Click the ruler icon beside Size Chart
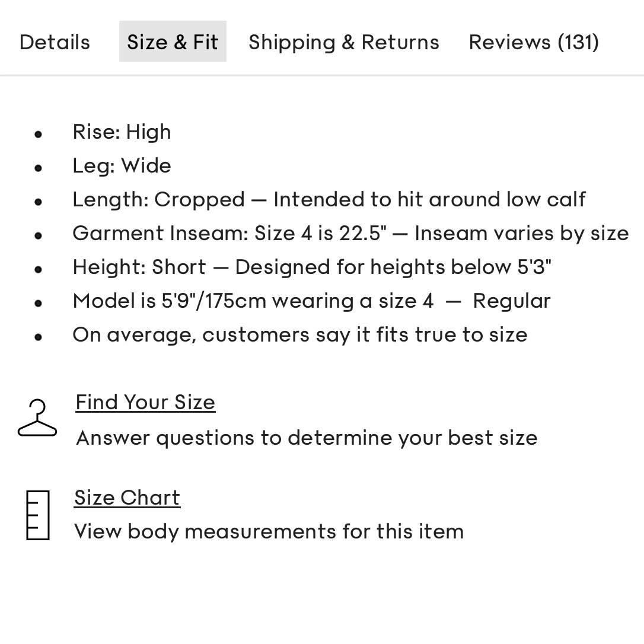Screen dimensions: 644x644 [37, 515]
